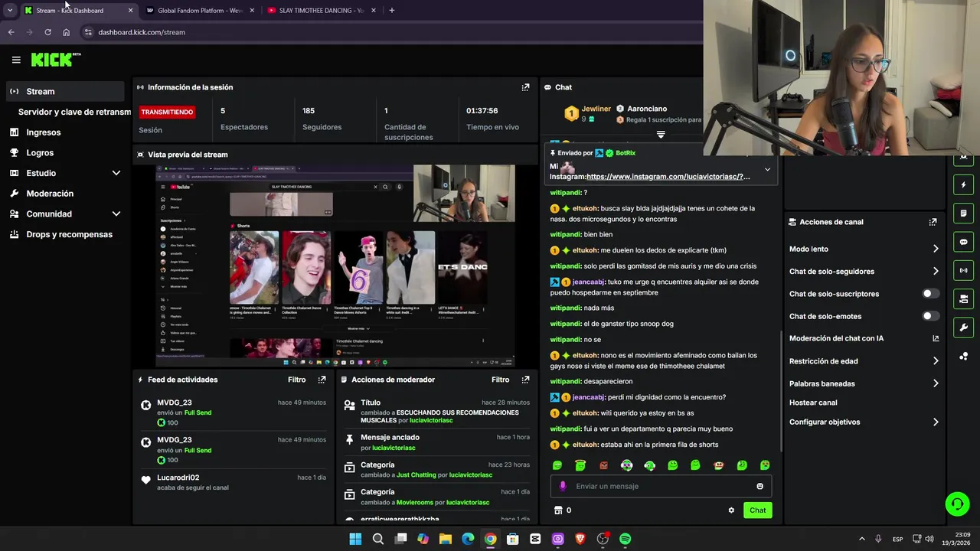Click the stream preview thumbnail
Image resolution: width=980 pixels, height=551 pixels.
(x=335, y=266)
